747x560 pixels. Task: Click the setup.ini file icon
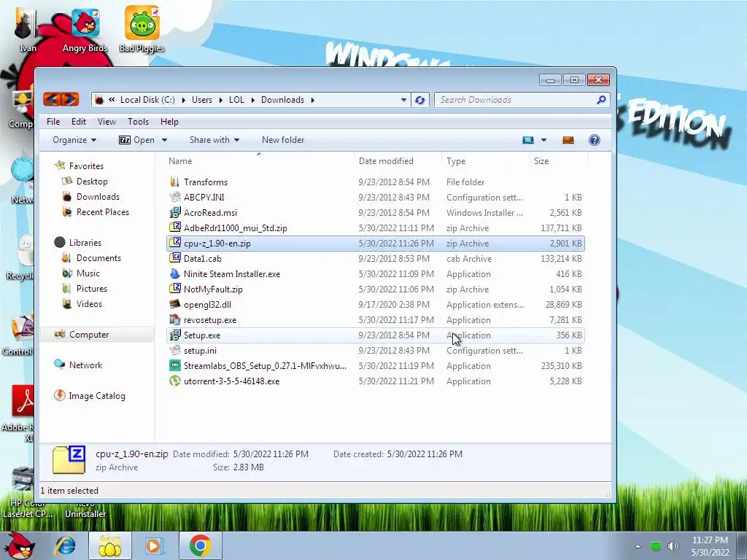(175, 351)
